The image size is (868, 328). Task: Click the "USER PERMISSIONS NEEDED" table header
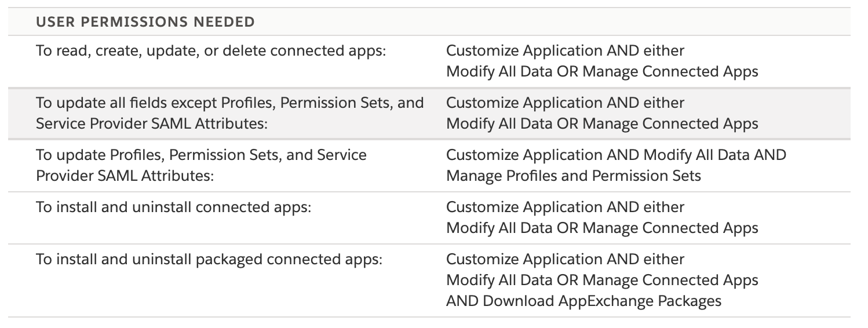(145, 22)
